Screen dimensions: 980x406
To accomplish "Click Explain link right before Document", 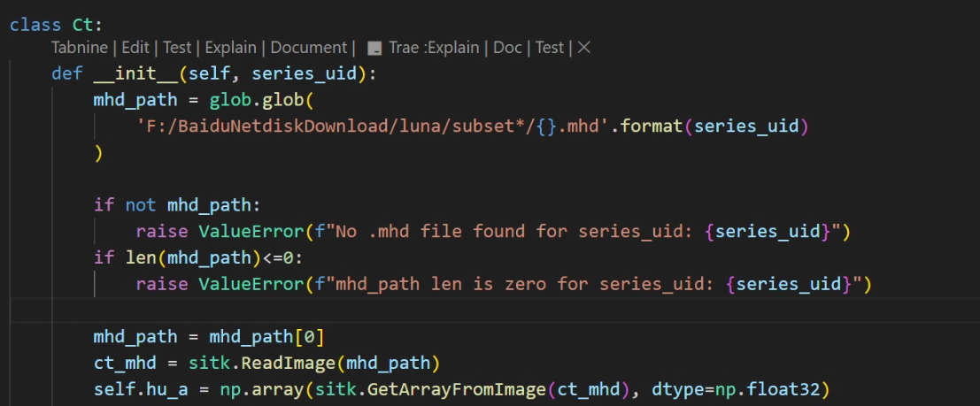I will click(x=230, y=48).
